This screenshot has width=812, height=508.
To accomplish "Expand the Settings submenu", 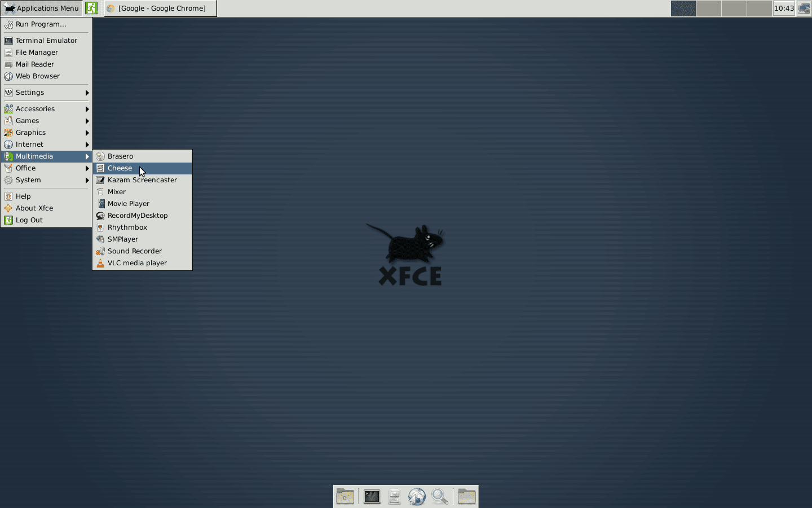I will point(30,92).
